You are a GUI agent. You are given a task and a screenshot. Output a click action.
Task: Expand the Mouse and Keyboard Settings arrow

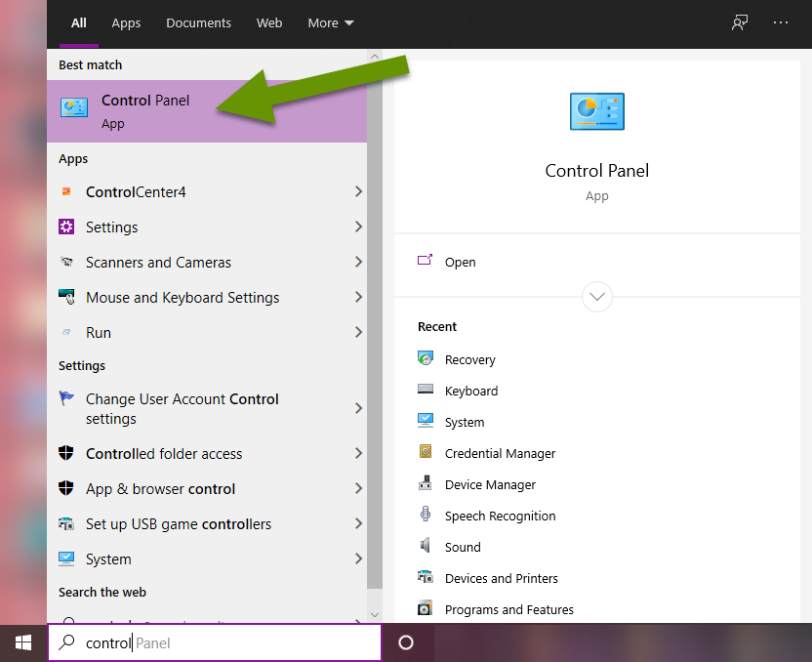click(358, 297)
